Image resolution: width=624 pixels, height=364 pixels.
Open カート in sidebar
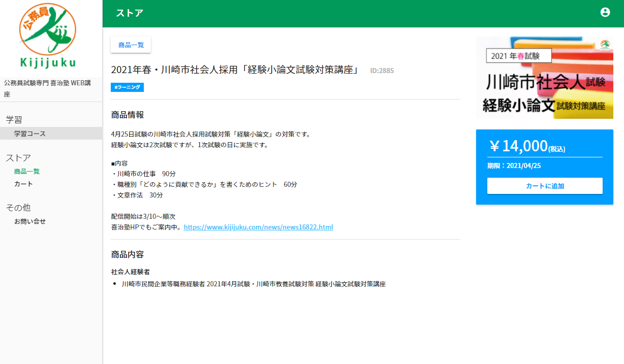[x=23, y=184]
